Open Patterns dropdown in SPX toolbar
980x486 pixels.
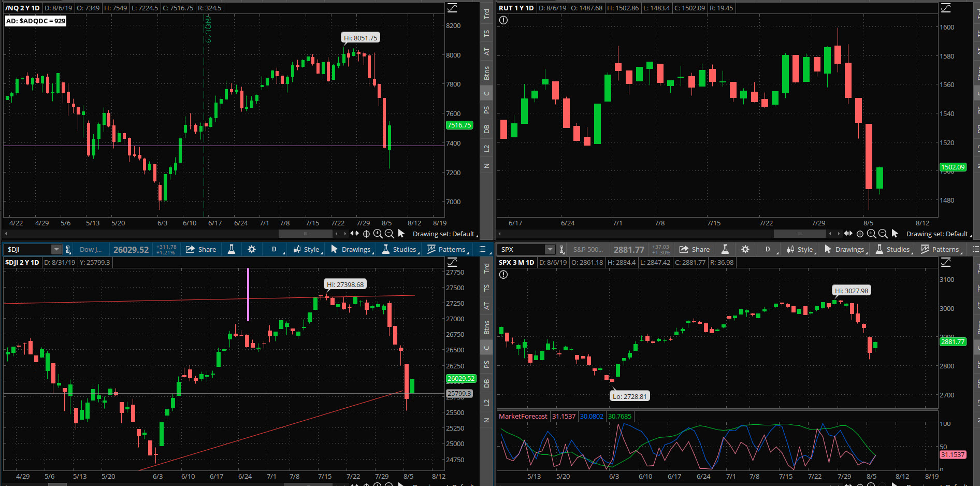tap(942, 249)
